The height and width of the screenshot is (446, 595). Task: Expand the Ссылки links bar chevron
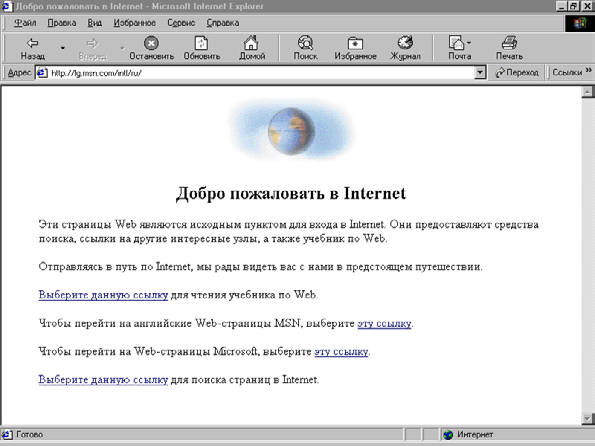pos(589,70)
